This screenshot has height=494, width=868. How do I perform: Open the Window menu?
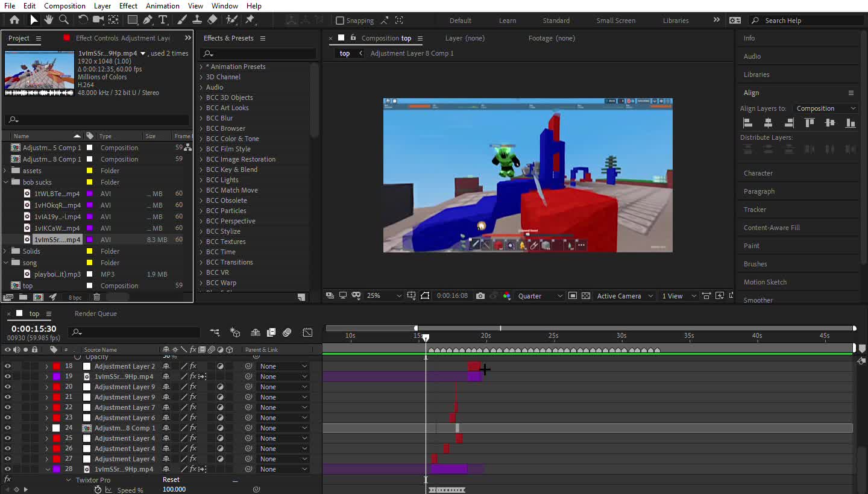(x=225, y=6)
